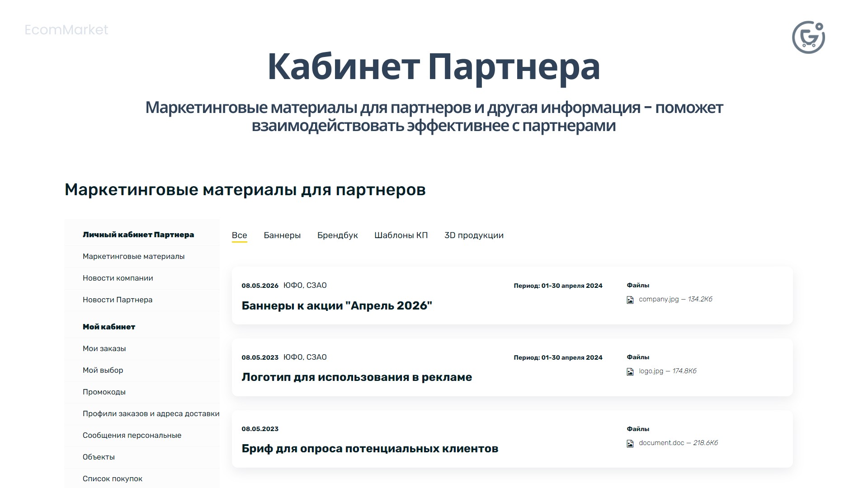
Task: Open Новости компании section
Action: (x=118, y=278)
